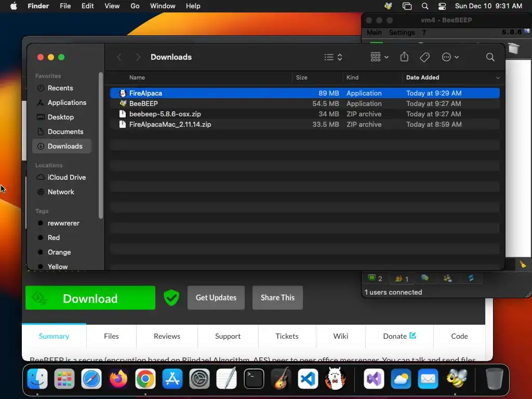Launch Safari from the Dock
Screen dimensions: 532x399
pyautogui.click(x=91, y=378)
